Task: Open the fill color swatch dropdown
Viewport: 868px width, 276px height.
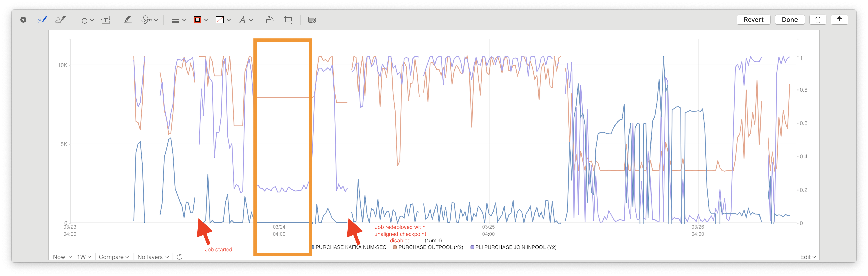Action: point(223,20)
